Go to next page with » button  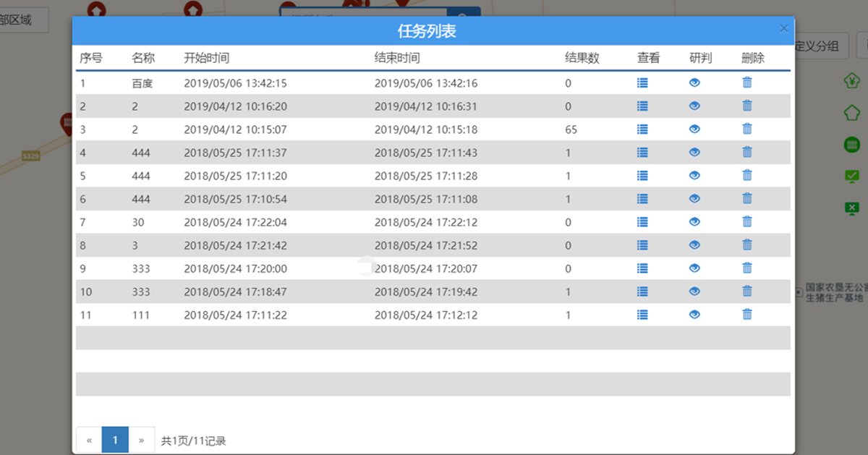click(x=142, y=440)
